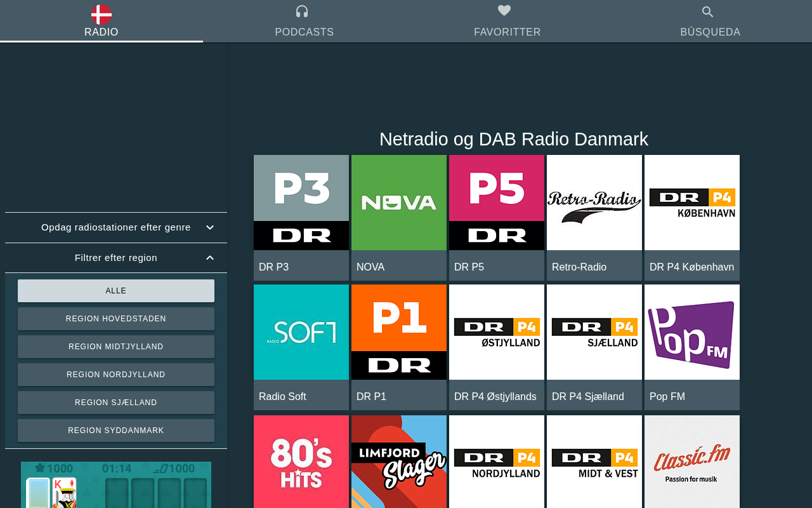Open the DR P5 station logo

pyautogui.click(x=497, y=203)
